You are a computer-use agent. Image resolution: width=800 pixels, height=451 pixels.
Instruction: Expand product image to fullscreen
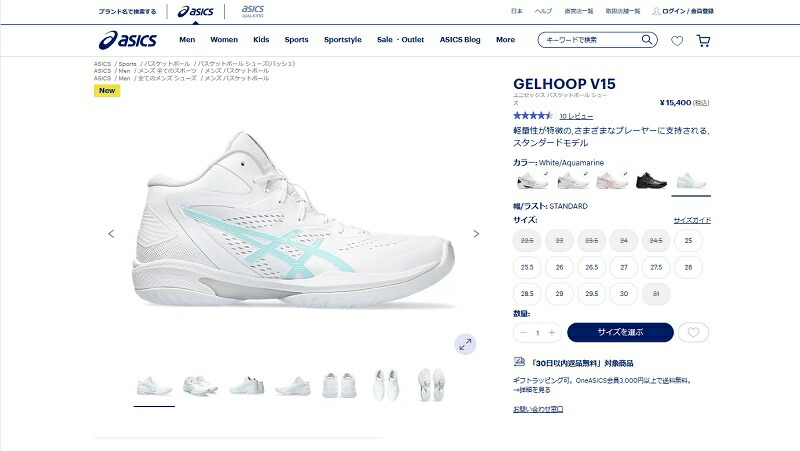click(465, 344)
